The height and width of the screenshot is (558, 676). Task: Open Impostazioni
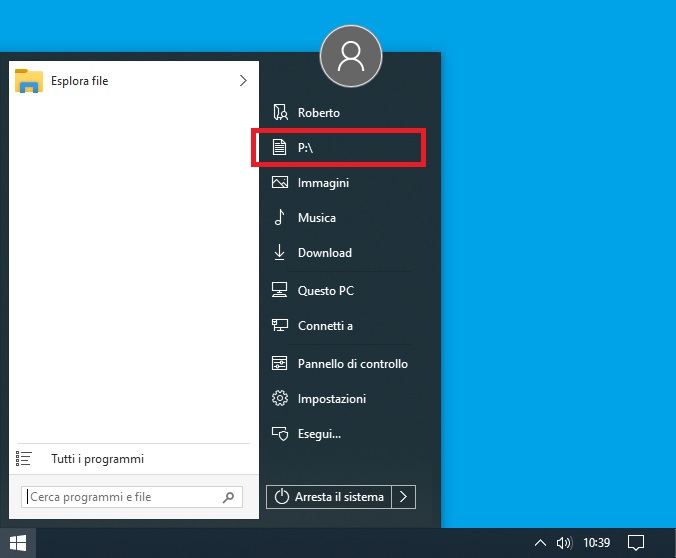pyautogui.click(x=332, y=398)
